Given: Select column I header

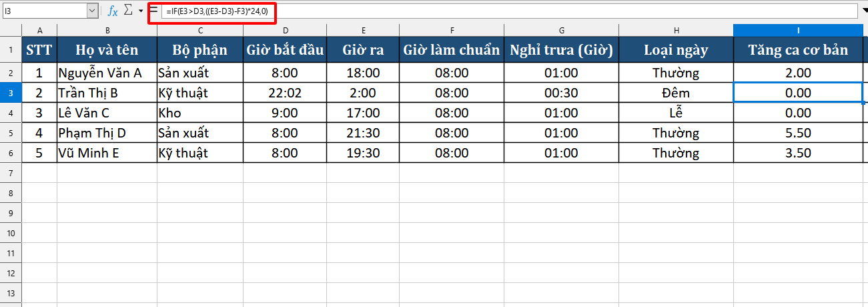Looking at the screenshot, I should point(798,31).
